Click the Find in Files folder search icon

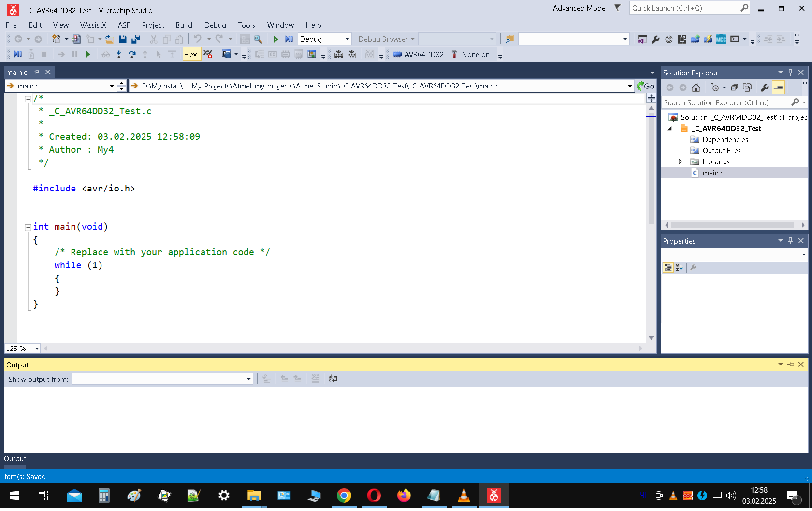point(509,39)
